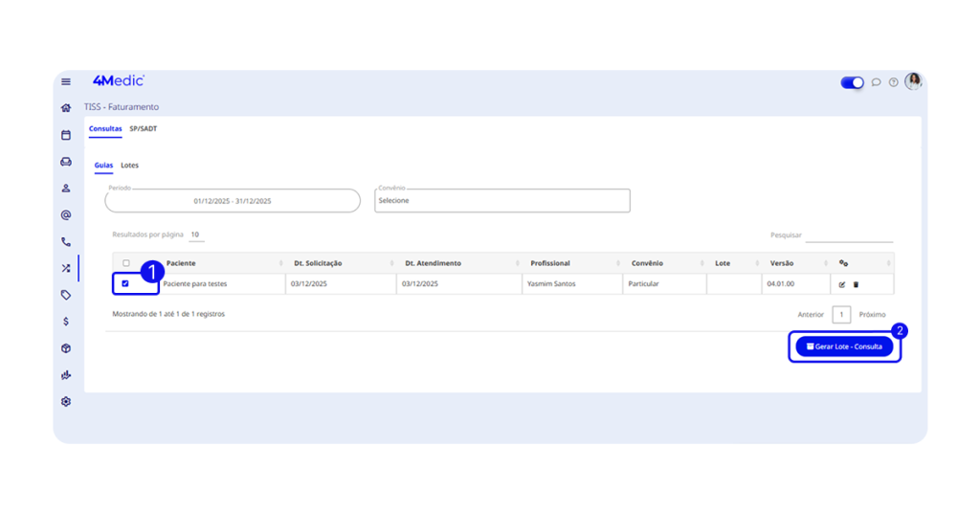Image resolution: width=980 pixels, height=514 pixels.
Task: Click the phone icon in sidebar
Action: 66,242
